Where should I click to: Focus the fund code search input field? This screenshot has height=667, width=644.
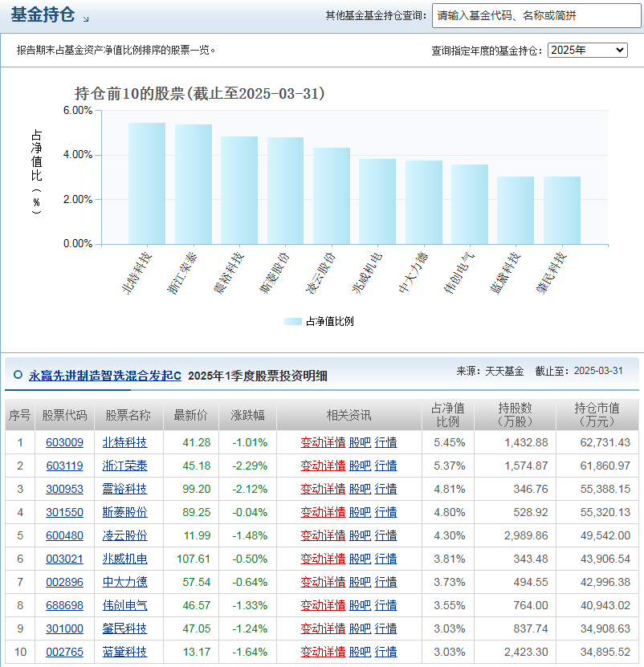tap(536, 16)
